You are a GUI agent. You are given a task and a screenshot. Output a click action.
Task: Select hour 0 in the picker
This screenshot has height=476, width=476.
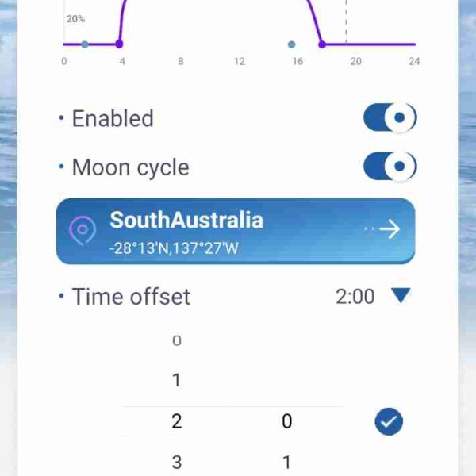click(177, 340)
